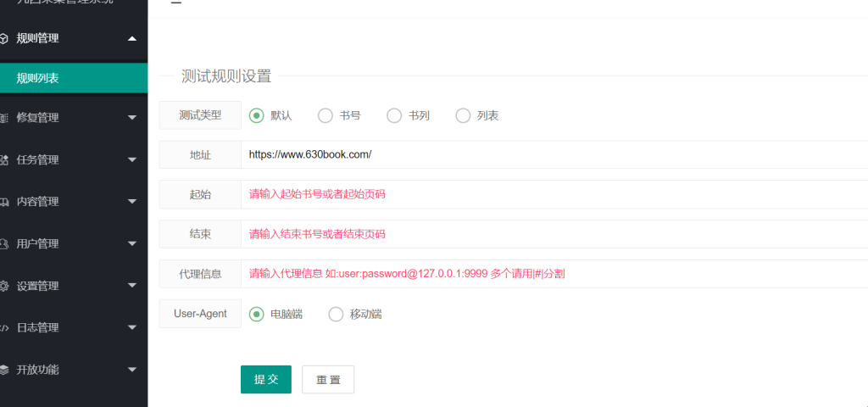Open the 规则列表 menu item

pyautogui.click(x=74, y=78)
